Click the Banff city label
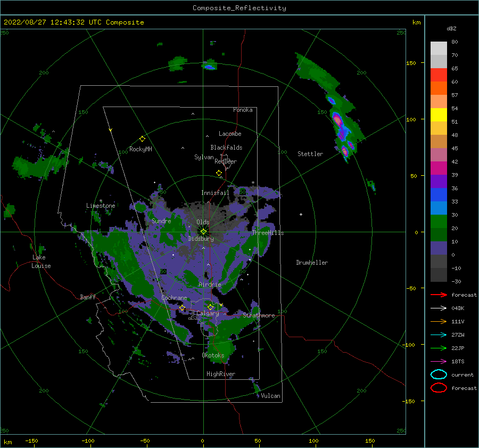This screenshot has width=479, height=448. (88, 297)
